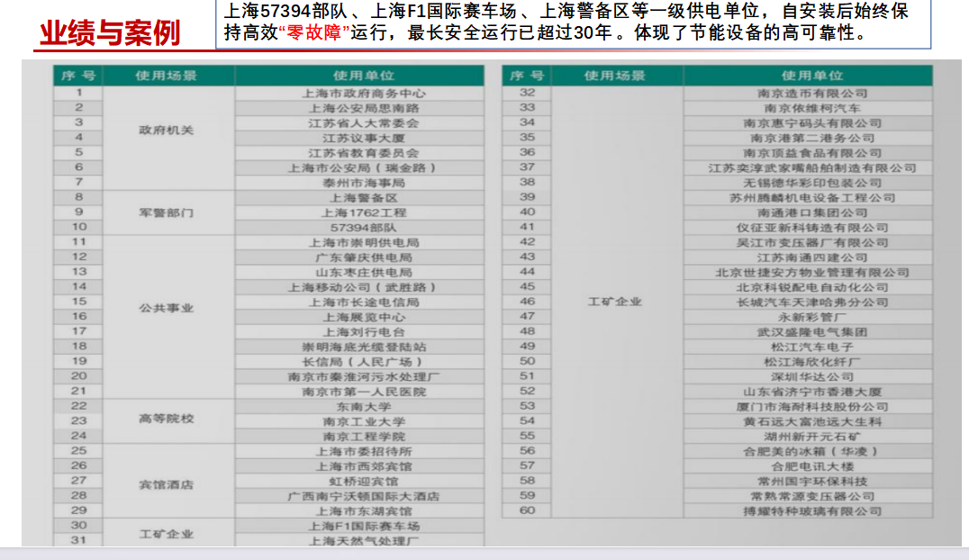The width and height of the screenshot is (969, 560).
Task: Select the category cell 军警部门
Action: click(167, 212)
